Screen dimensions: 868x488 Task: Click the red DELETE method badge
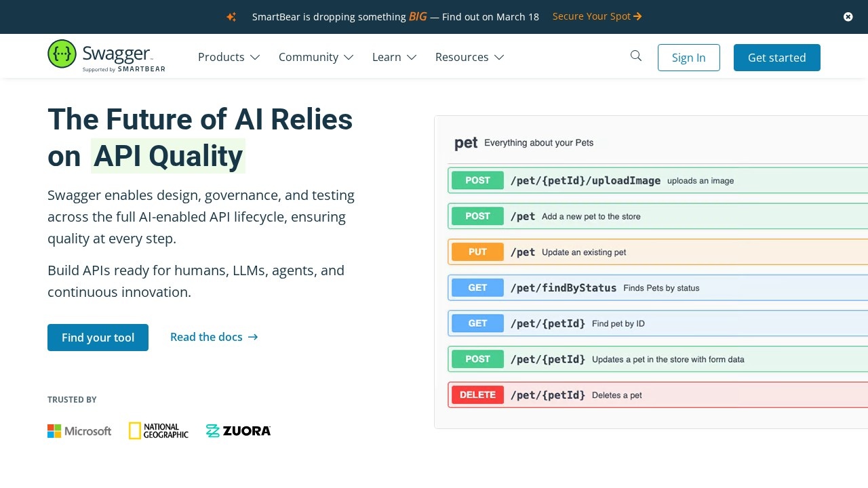pos(477,395)
